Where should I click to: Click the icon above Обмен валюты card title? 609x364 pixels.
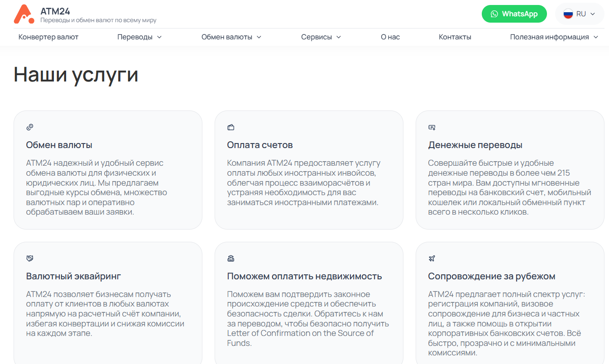[30, 127]
